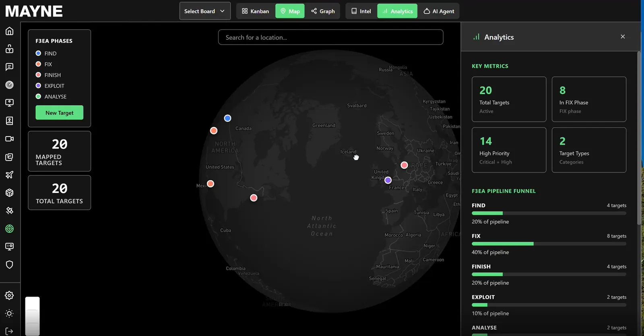This screenshot has height=336, width=644.
Task: Click the New Target button
Action: [x=60, y=113]
